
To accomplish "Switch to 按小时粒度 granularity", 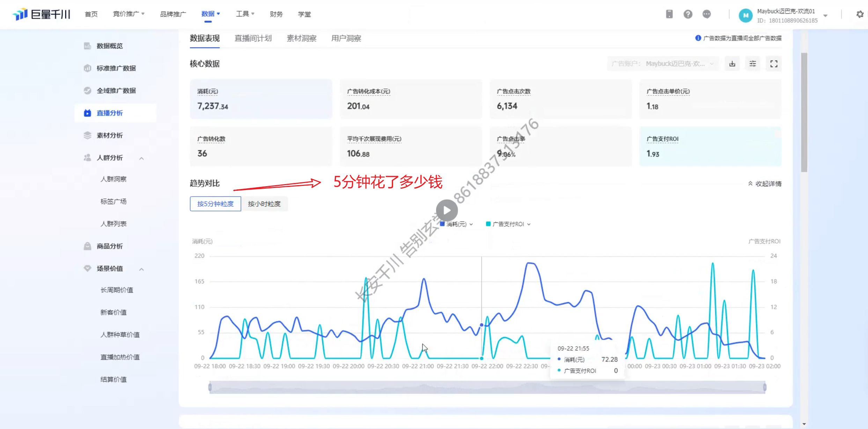I will coord(264,204).
